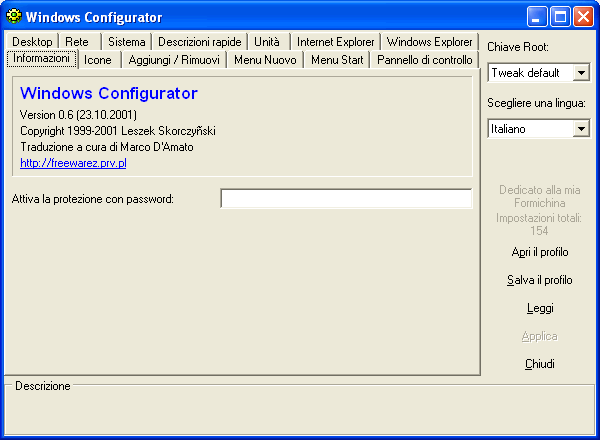Viewport: 600px width, 440px height.
Task: Click the Copyright 1999-2001 Leszek Skorczyński line
Action: 118,131
